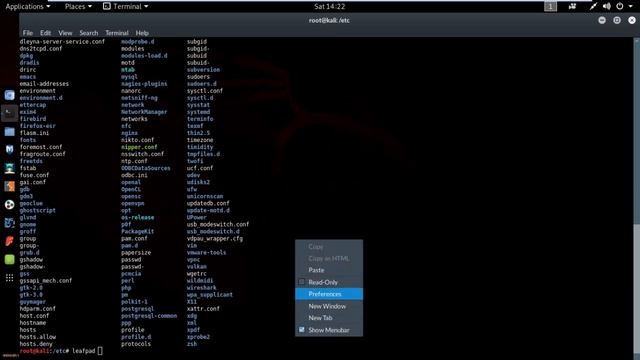
Task: Click the 'postgresql-common' directory name
Action: [x=149, y=316]
